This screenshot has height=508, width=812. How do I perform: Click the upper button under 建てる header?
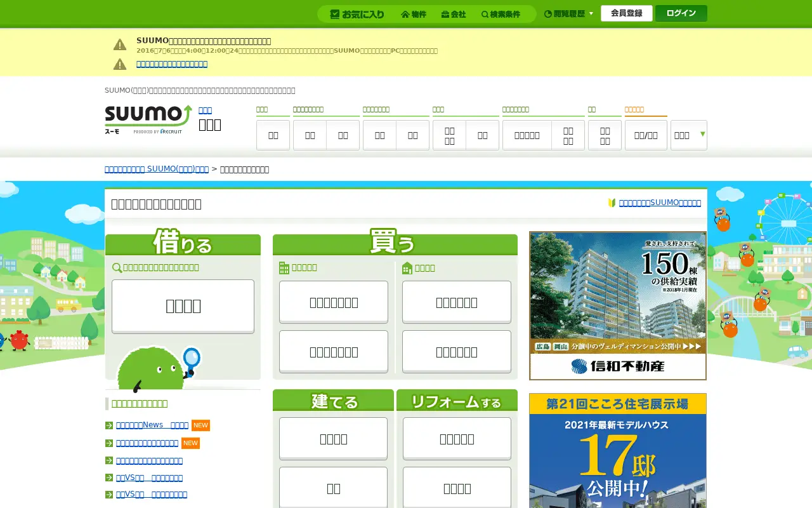(x=333, y=439)
